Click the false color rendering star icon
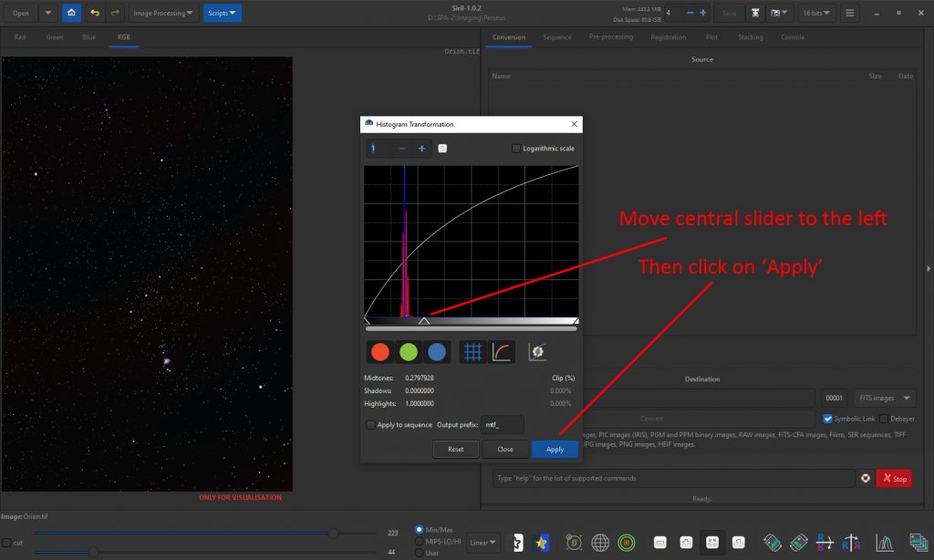Viewport: 934px width, 560px height. pyautogui.click(x=542, y=543)
